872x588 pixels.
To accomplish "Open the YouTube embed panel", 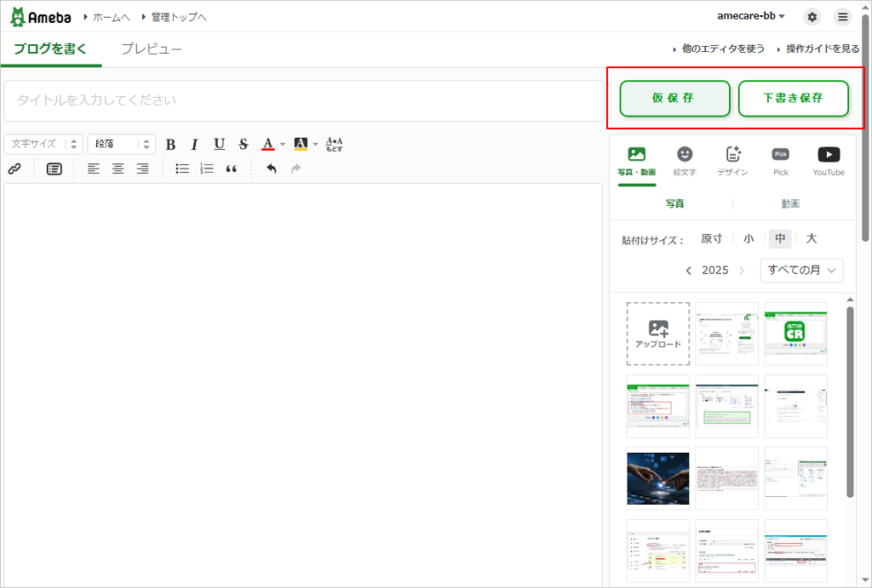I will (x=828, y=161).
